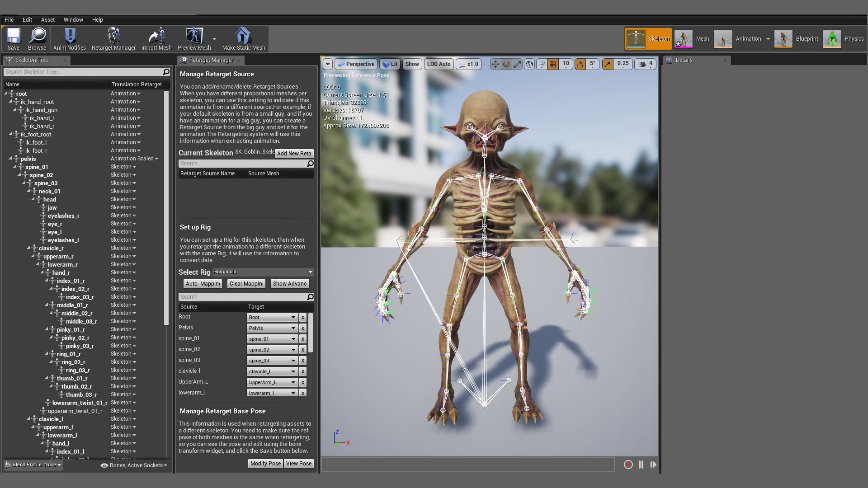868x488 pixels.
Task: Open the Asset menu
Action: coord(47,20)
